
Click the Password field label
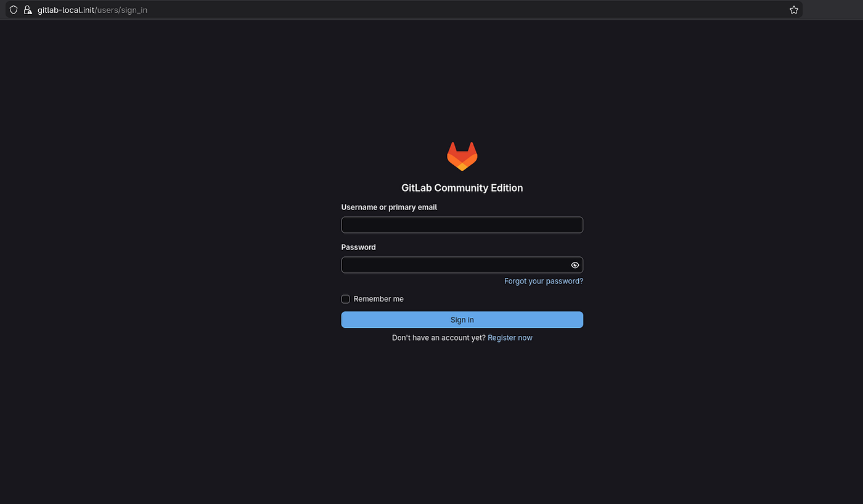[x=359, y=247]
